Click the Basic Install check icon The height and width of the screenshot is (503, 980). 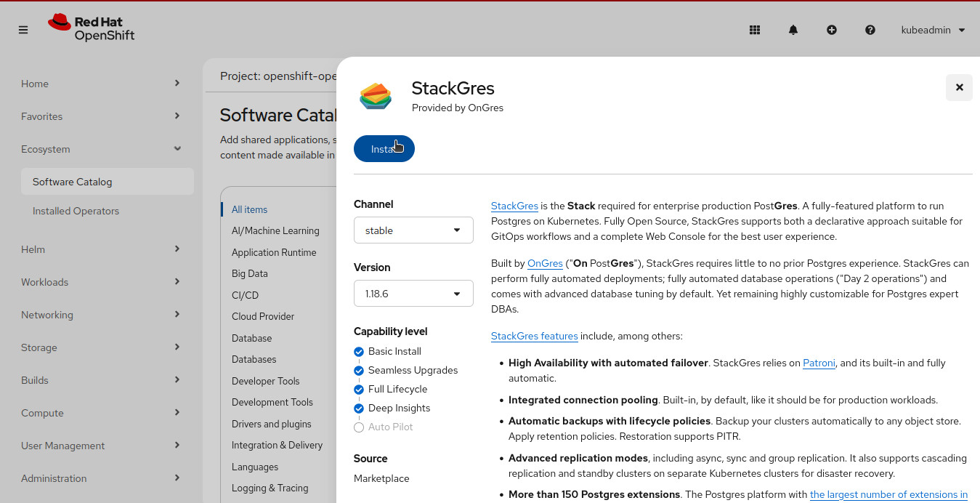(x=359, y=352)
